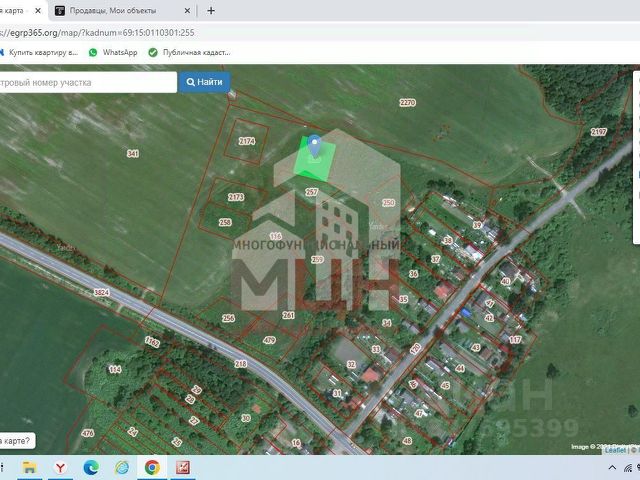Select parcel labeled 259
Viewport: 640px width, 480px height.
[x=317, y=259]
